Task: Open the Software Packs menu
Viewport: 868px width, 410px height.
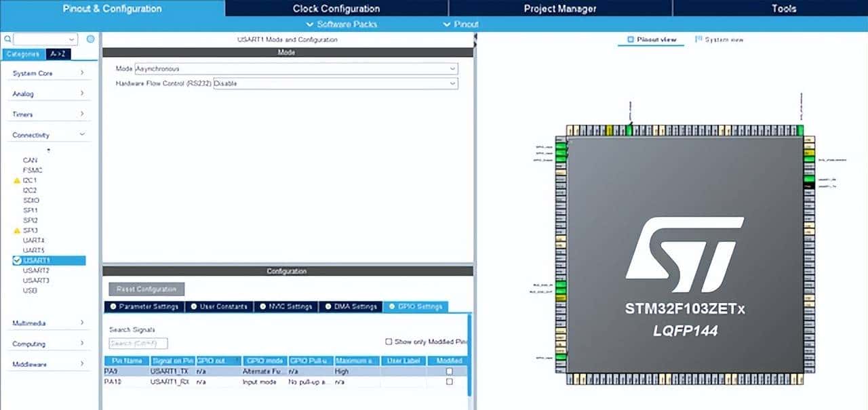Action: (342, 24)
